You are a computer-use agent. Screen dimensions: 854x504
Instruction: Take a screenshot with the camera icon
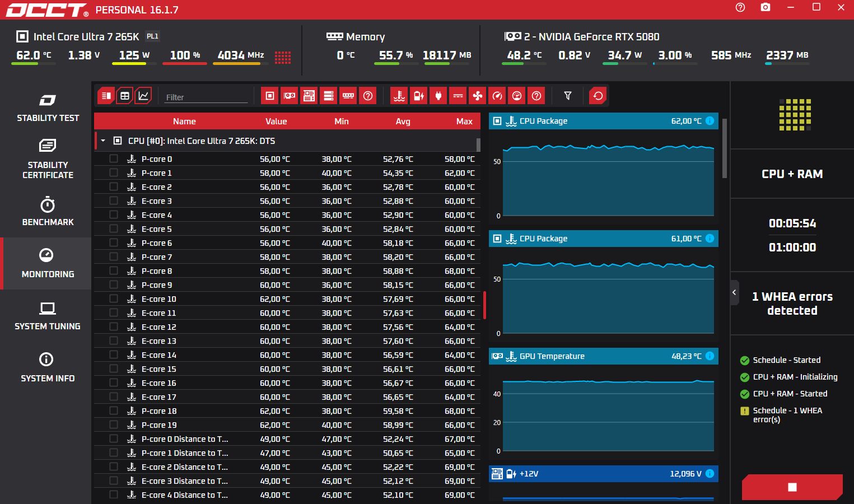(x=766, y=7)
